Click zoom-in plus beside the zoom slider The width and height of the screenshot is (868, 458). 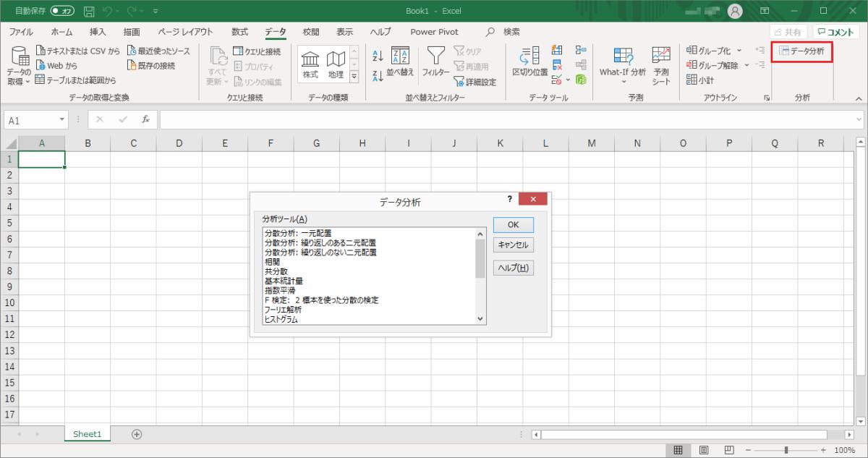[x=823, y=450]
